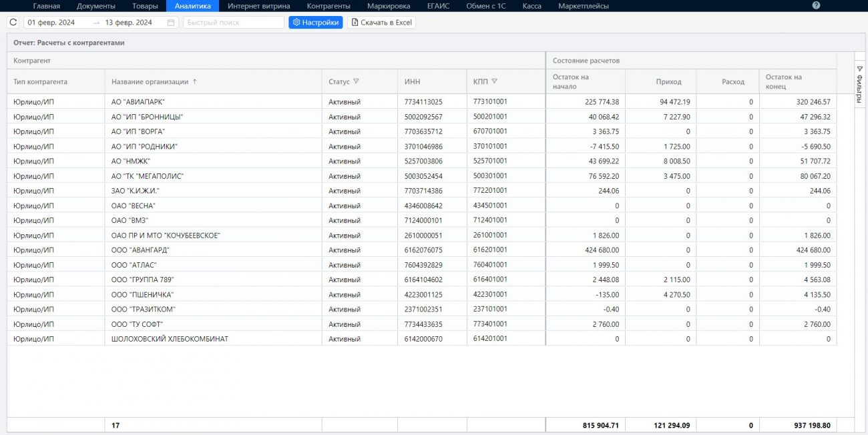
Task: Select the ООО "ПШЕНИЧКА" organization row
Action: pos(142,294)
